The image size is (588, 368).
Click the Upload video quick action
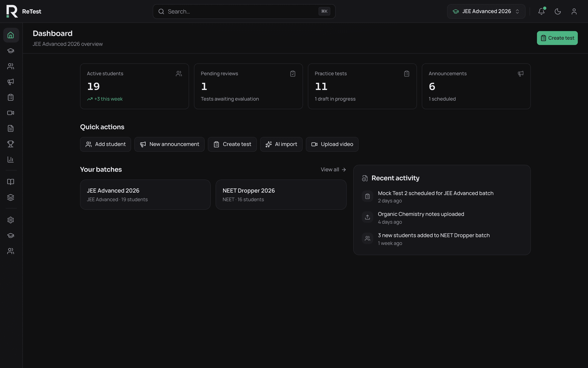(x=332, y=144)
